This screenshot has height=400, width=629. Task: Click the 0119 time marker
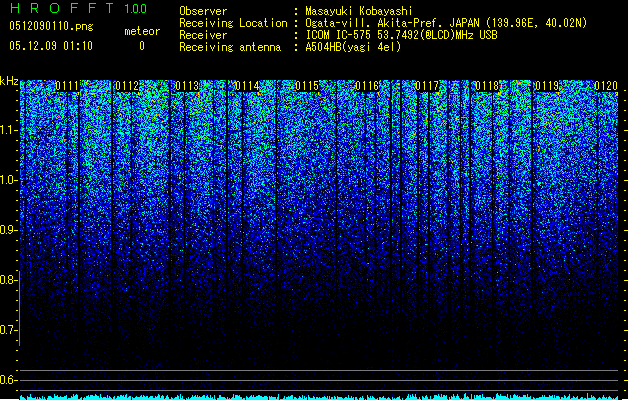pyautogui.click(x=547, y=86)
